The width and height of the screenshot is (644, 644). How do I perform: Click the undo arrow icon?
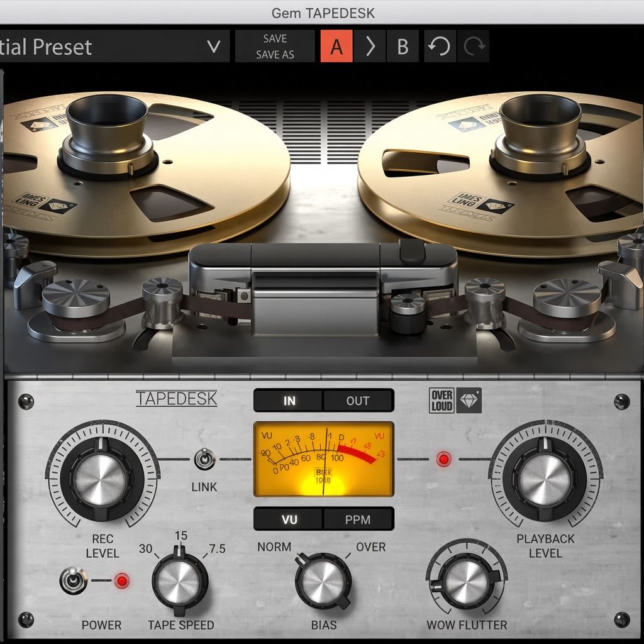[x=440, y=46]
